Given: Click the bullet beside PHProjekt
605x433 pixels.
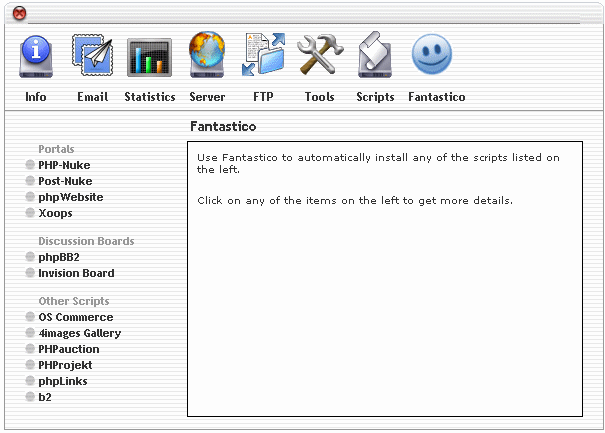Looking at the screenshot, I should [x=30, y=365].
